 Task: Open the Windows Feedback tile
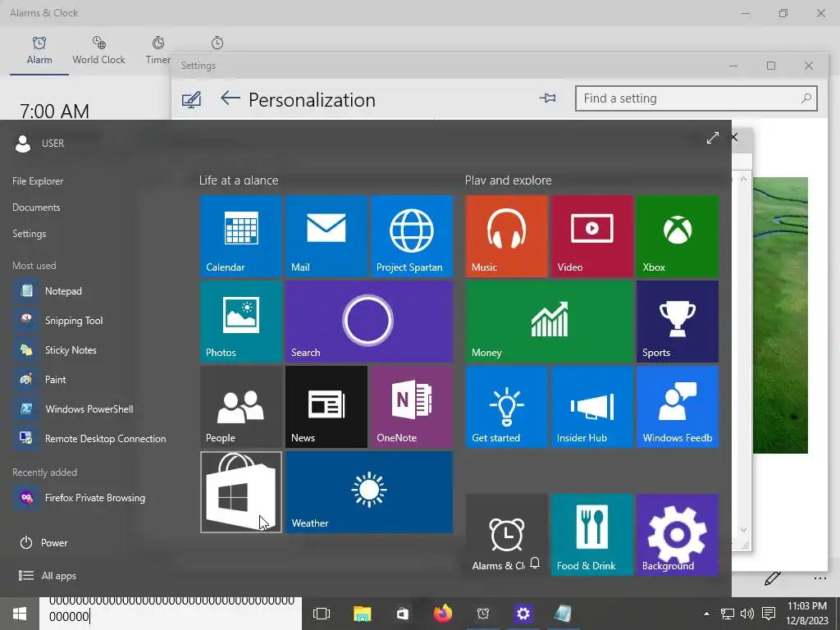(x=678, y=407)
